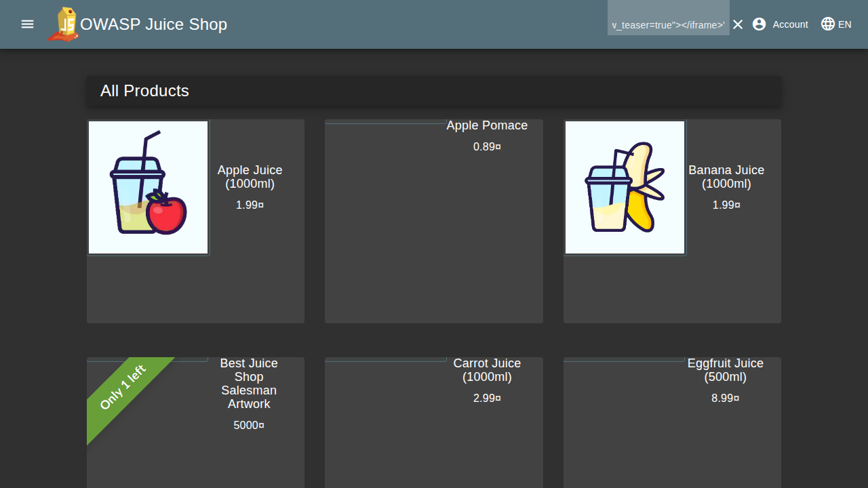Screen dimensions: 868x488
Task: Click inside the search input field
Action: point(667,25)
